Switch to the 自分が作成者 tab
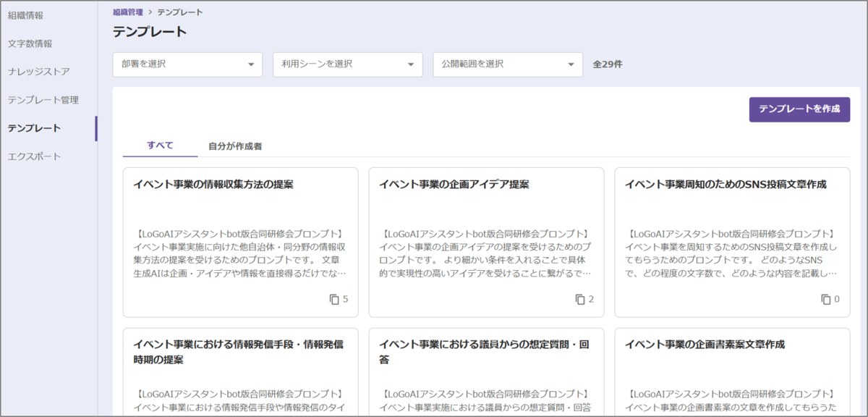 coord(235,146)
